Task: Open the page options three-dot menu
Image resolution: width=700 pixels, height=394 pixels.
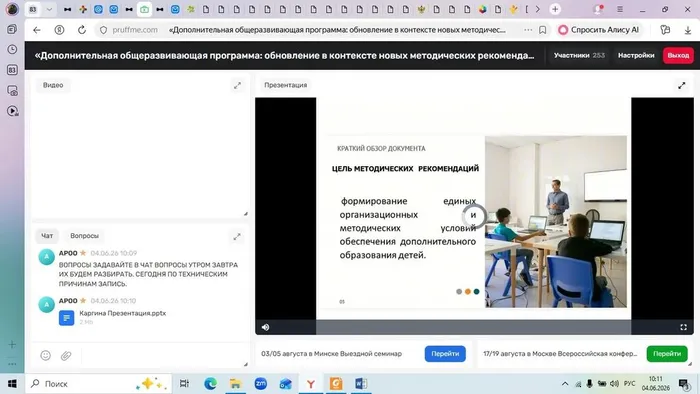Action: (x=528, y=30)
